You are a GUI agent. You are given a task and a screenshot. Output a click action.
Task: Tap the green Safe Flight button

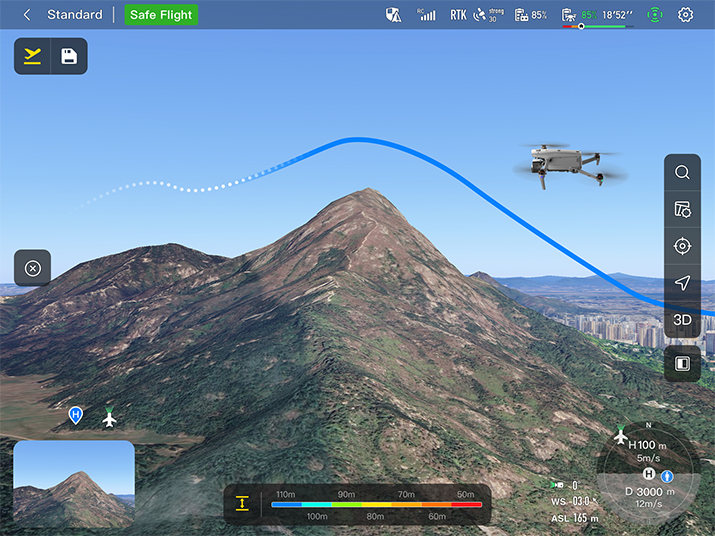[x=161, y=15]
